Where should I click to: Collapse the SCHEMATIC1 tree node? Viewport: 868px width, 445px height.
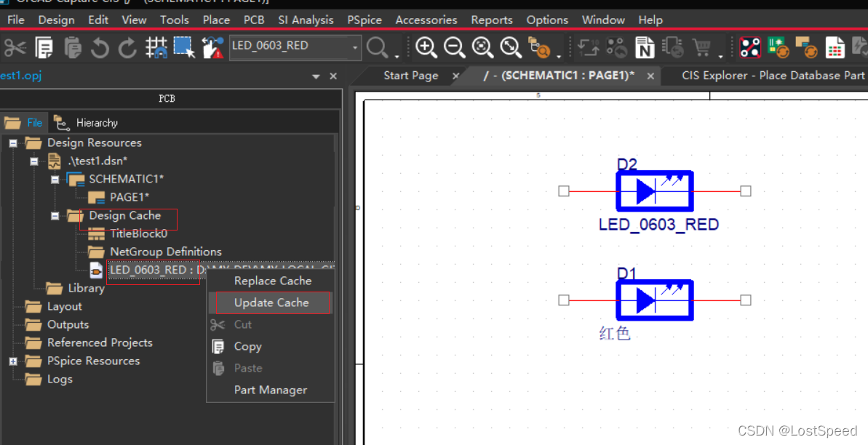pyautogui.click(x=55, y=180)
